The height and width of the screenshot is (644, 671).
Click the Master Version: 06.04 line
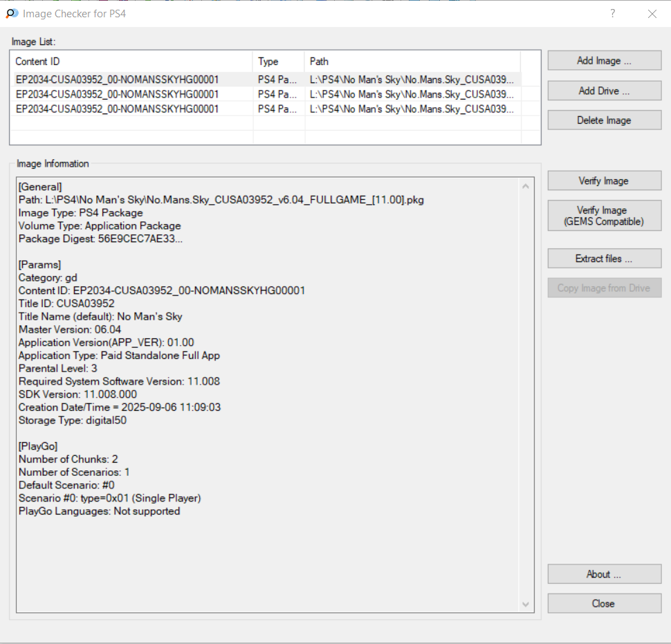click(70, 329)
